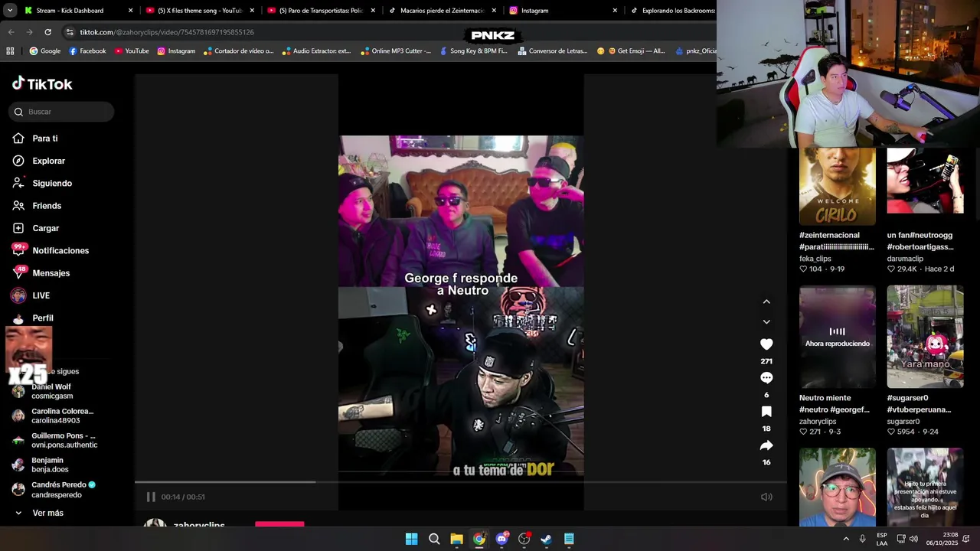980x551 pixels.
Task: Open the Get Emoji bookmark
Action: pos(631,51)
